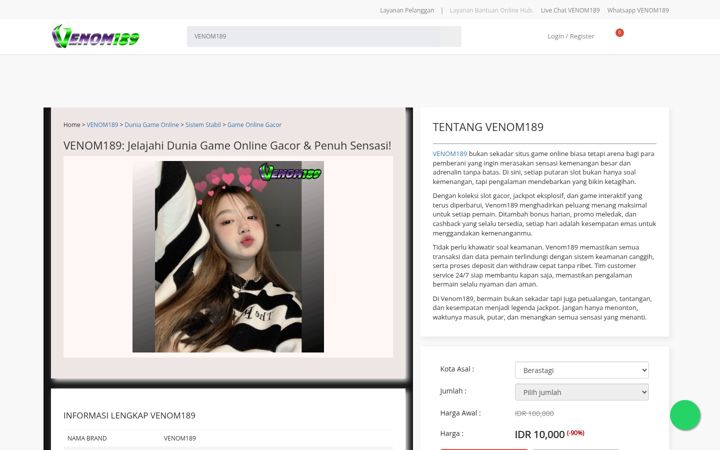
Task: Open Whatsapp VENOM189 link
Action: click(638, 10)
